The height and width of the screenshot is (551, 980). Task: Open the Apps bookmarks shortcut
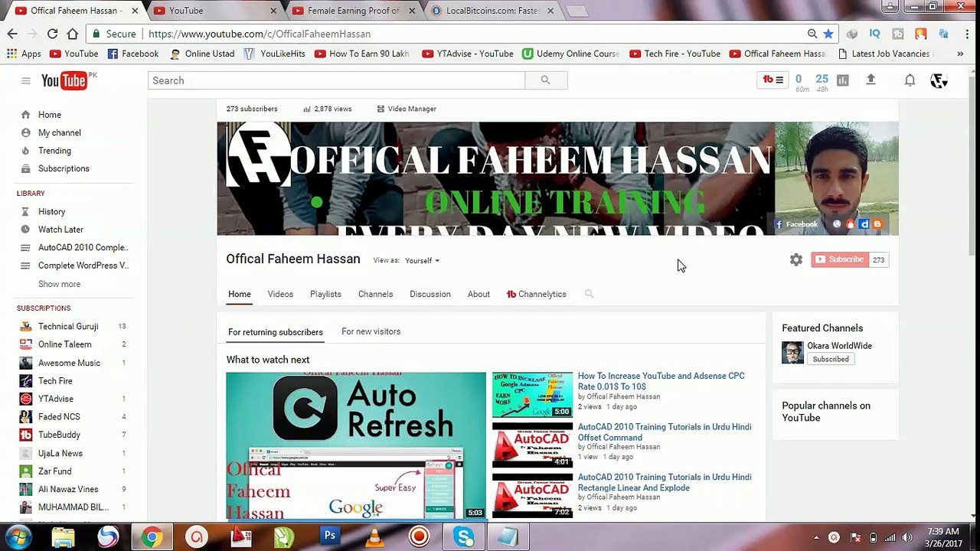click(24, 54)
